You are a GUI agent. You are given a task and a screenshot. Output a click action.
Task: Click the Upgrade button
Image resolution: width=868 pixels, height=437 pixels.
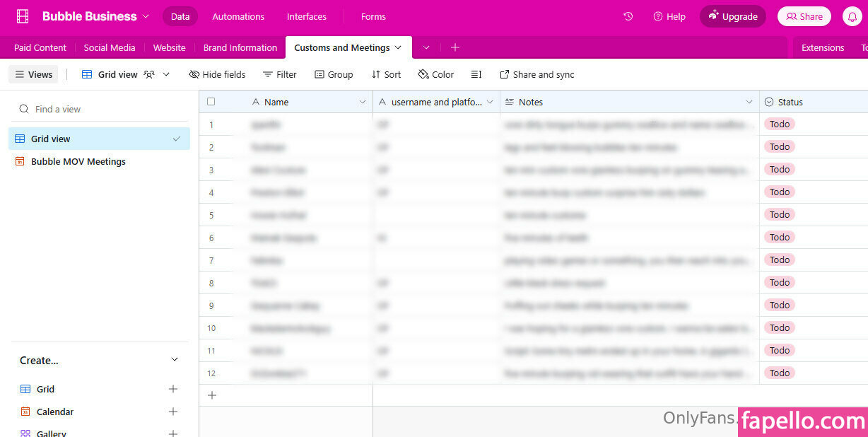click(733, 16)
